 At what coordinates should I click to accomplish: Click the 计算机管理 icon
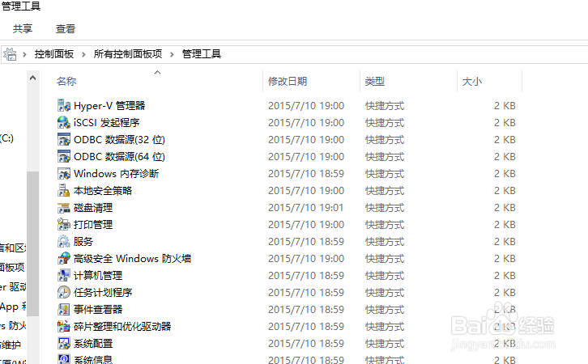click(x=64, y=275)
